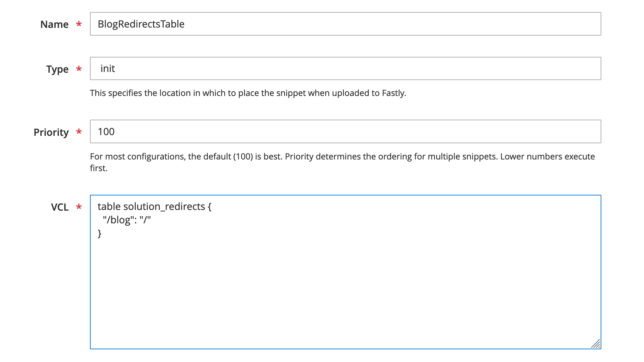Place cursor on the "/blog": "/" line
This screenshot has width=644, height=362.
[x=127, y=220]
